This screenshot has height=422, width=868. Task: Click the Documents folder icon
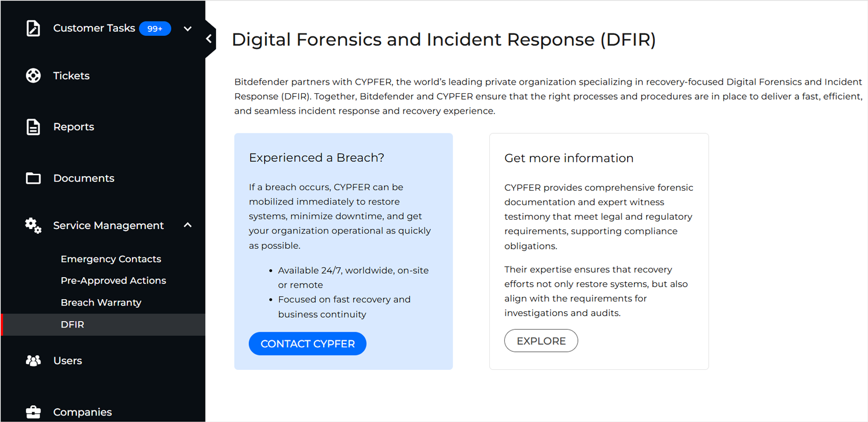coord(33,177)
